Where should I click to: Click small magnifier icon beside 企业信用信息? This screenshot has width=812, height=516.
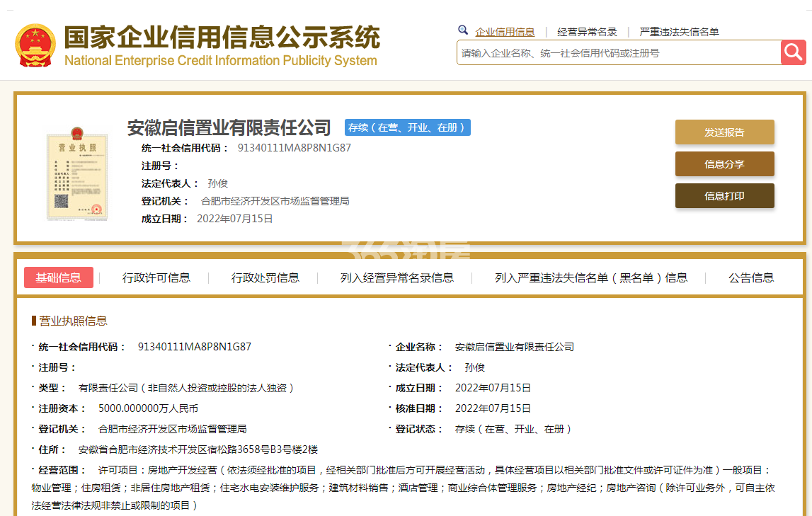[463, 30]
